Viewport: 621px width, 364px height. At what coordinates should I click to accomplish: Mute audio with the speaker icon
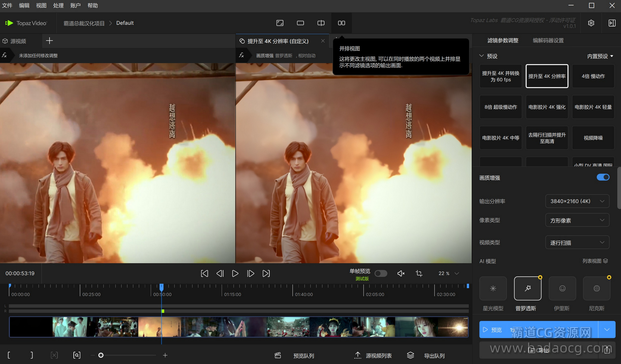(x=401, y=273)
